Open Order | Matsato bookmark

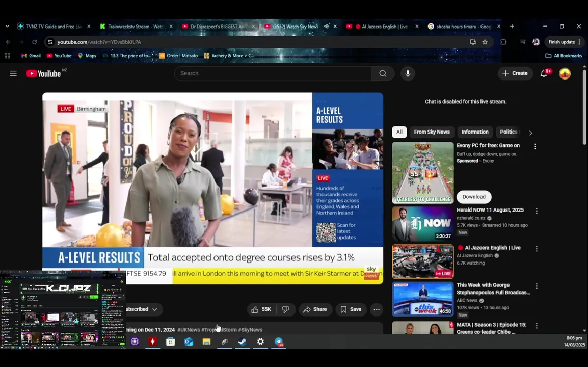point(178,56)
